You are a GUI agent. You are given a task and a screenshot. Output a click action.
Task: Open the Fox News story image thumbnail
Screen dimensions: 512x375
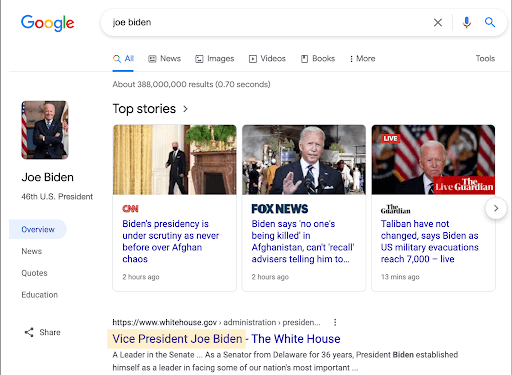304,160
